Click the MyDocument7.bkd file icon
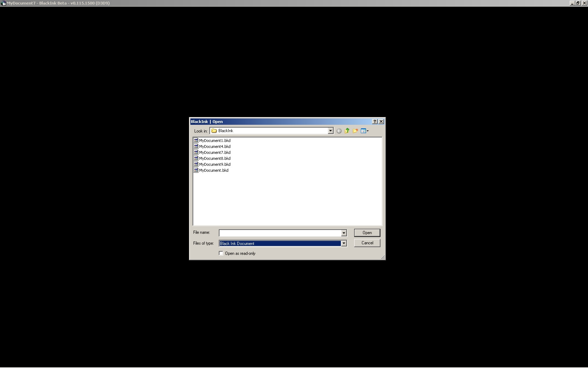Image resolution: width=588 pixels, height=368 pixels. pos(196,152)
